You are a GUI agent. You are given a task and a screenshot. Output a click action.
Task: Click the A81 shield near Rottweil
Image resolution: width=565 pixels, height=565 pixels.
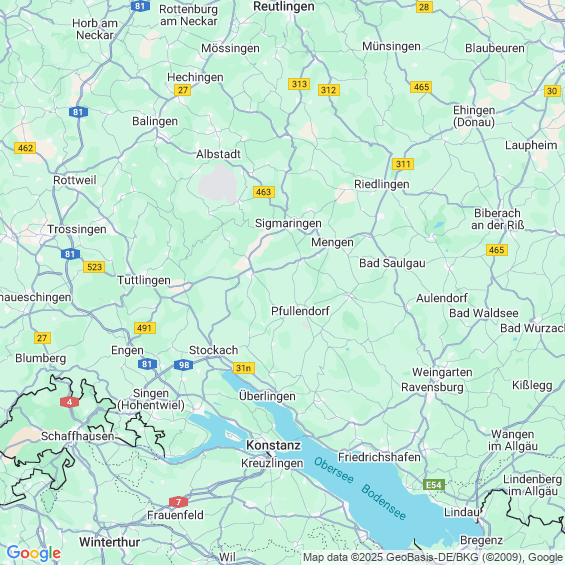78,112
